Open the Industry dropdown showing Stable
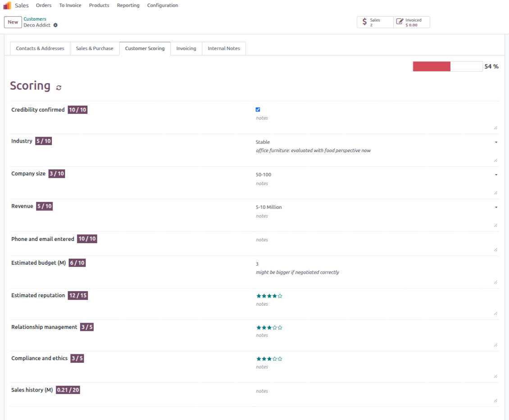This screenshot has height=420, width=509. 376,142
